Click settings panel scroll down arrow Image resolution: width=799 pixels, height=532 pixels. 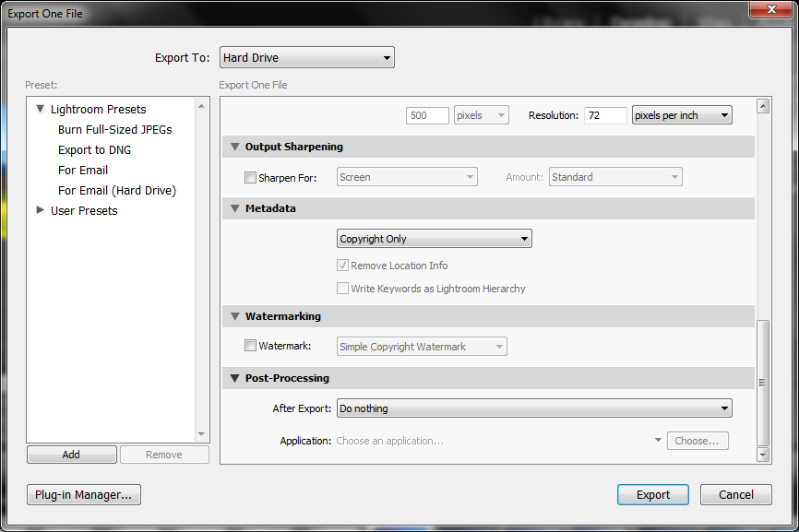click(x=763, y=455)
